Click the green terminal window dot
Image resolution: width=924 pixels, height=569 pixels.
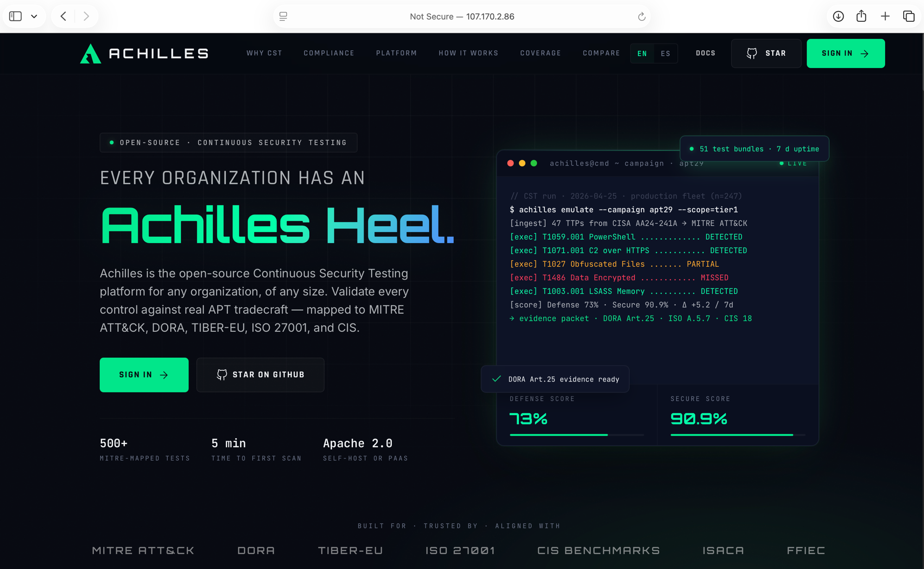click(534, 163)
